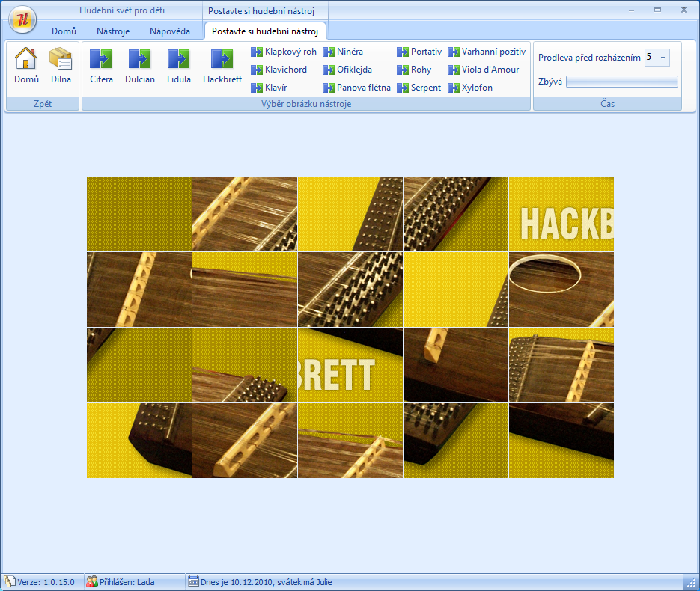Click Hudební svět pro děti title text

coord(122,10)
